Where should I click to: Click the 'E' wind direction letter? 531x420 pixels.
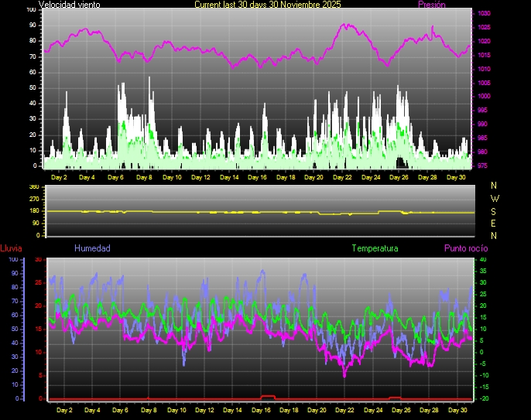[x=495, y=223]
